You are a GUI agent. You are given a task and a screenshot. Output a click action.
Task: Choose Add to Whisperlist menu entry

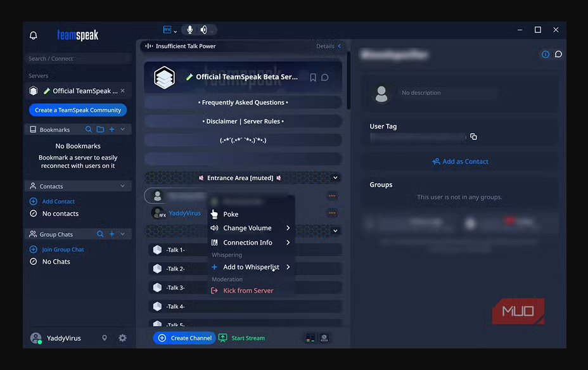[x=251, y=267]
